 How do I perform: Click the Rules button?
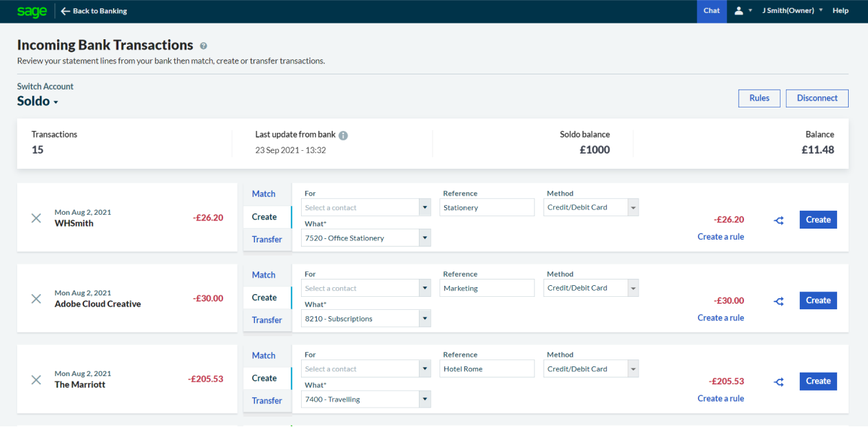point(759,98)
